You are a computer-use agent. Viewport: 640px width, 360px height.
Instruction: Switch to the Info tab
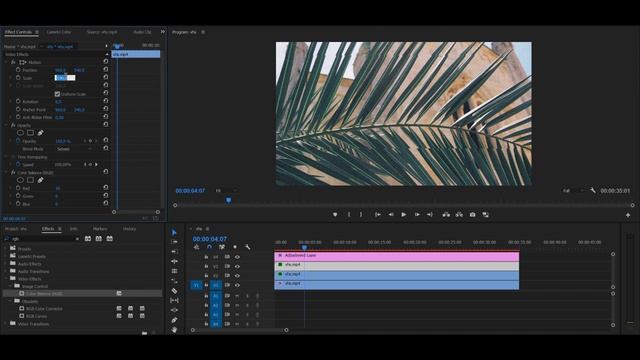tap(73, 229)
